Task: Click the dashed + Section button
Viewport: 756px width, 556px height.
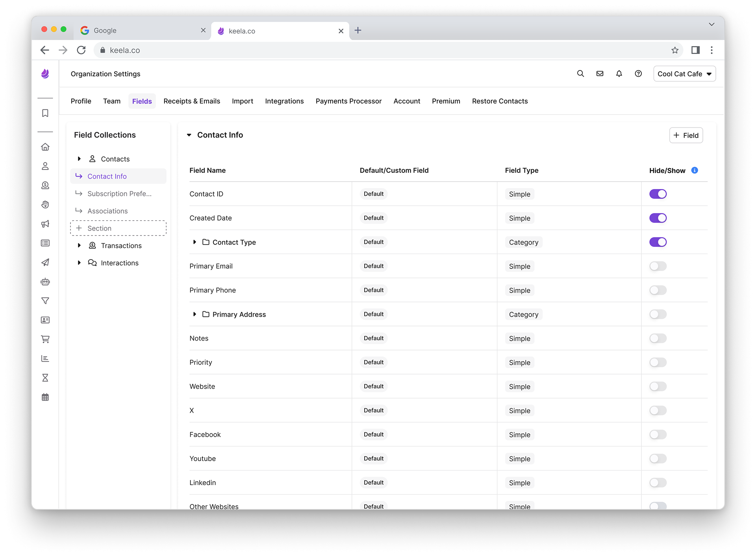Action: coord(118,228)
